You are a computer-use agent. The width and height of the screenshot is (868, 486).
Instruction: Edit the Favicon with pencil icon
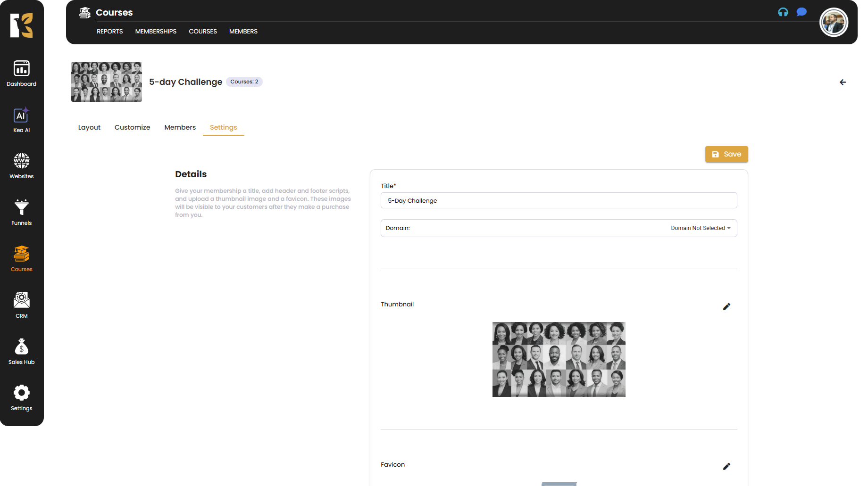[726, 467]
